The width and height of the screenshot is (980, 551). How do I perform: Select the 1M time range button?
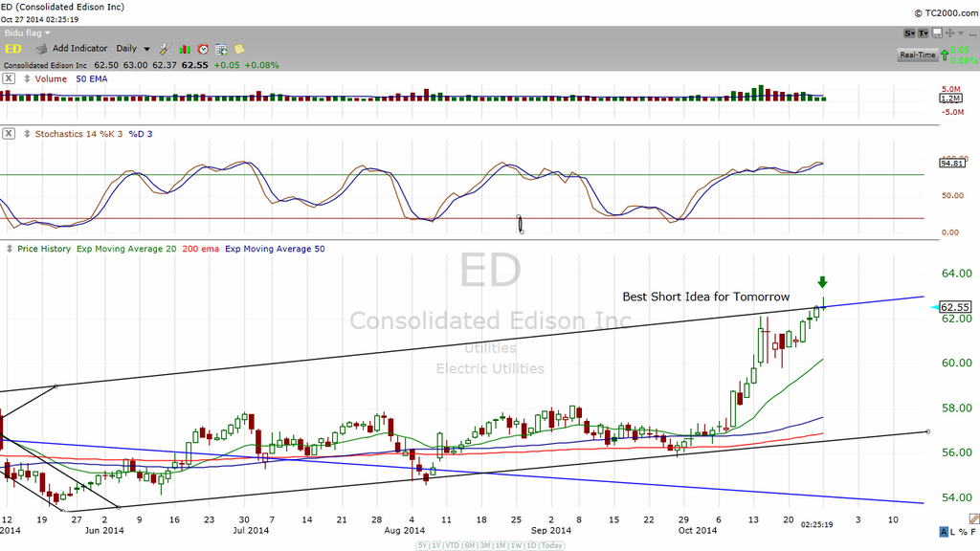pos(501,545)
